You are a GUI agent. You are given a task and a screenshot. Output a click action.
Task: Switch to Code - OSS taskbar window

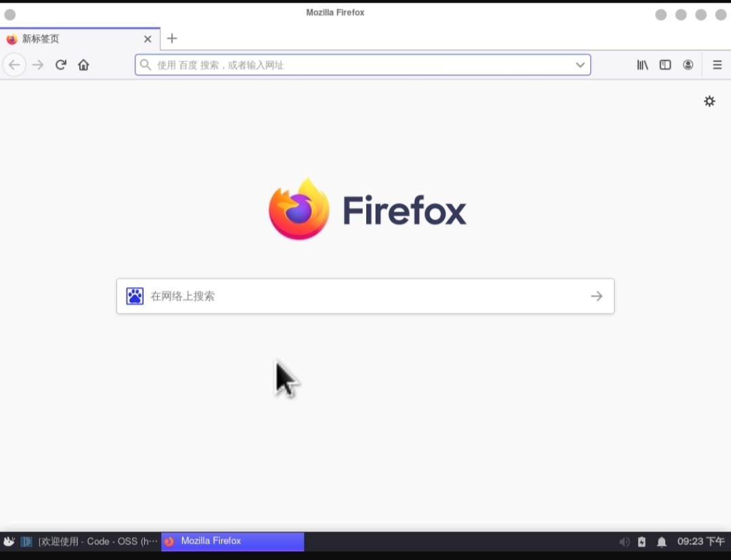tap(89, 541)
